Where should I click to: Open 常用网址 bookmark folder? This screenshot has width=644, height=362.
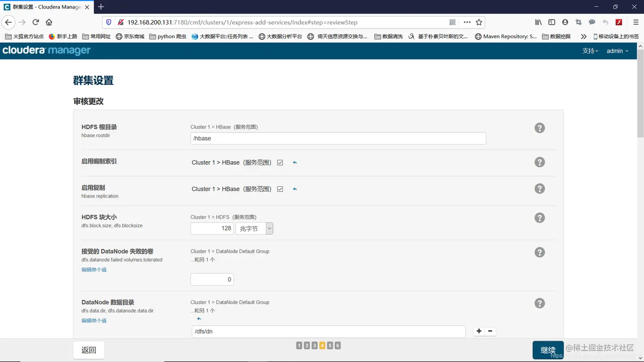(96, 37)
